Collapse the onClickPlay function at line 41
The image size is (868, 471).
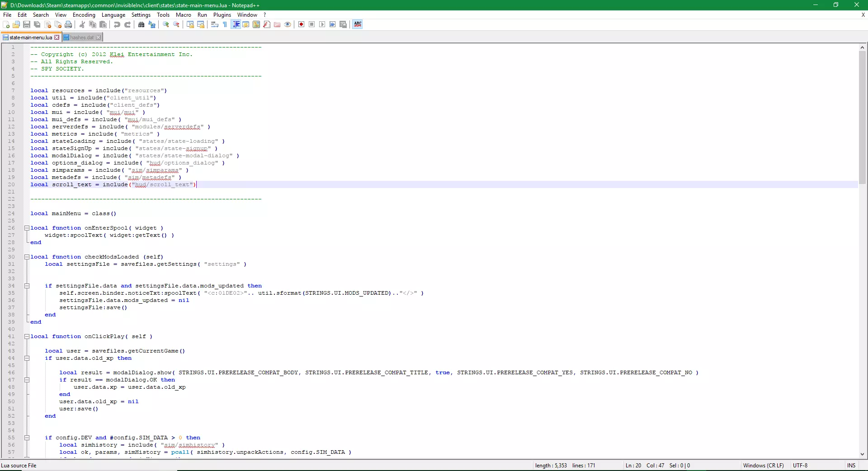pos(27,336)
